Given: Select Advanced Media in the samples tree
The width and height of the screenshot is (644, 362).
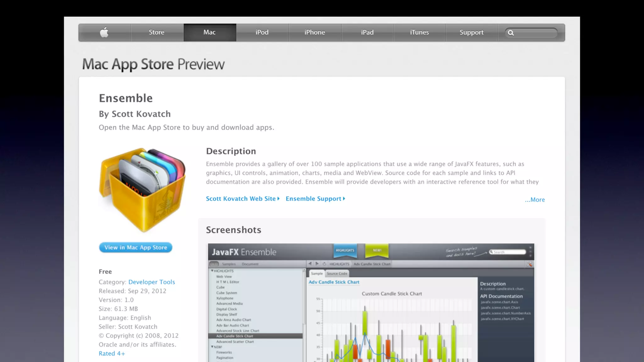Looking at the screenshot, I should tap(229, 304).
